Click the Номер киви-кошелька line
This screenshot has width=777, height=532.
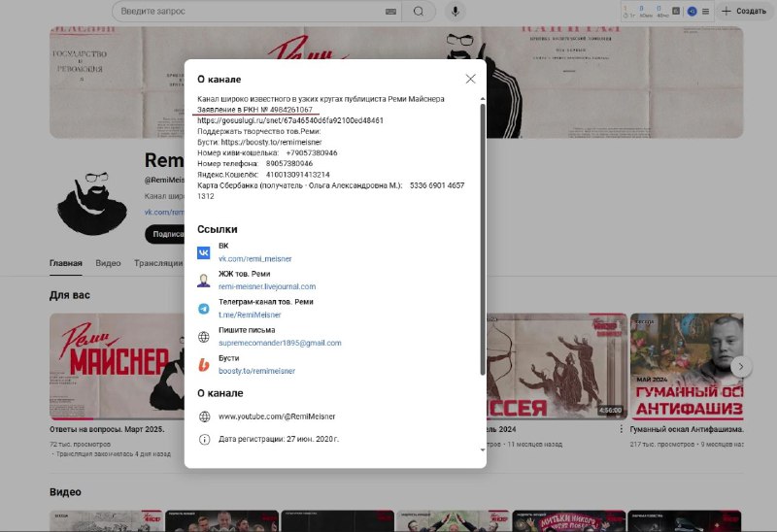[x=268, y=153]
